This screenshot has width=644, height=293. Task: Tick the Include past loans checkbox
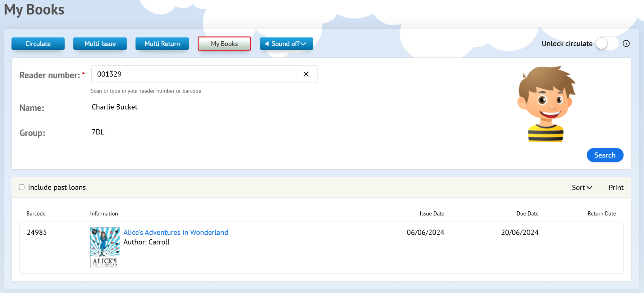point(22,187)
